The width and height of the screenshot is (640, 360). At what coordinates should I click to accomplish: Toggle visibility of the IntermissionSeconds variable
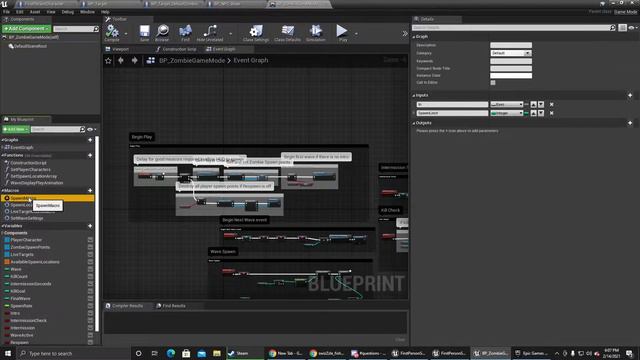pos(90,284)
